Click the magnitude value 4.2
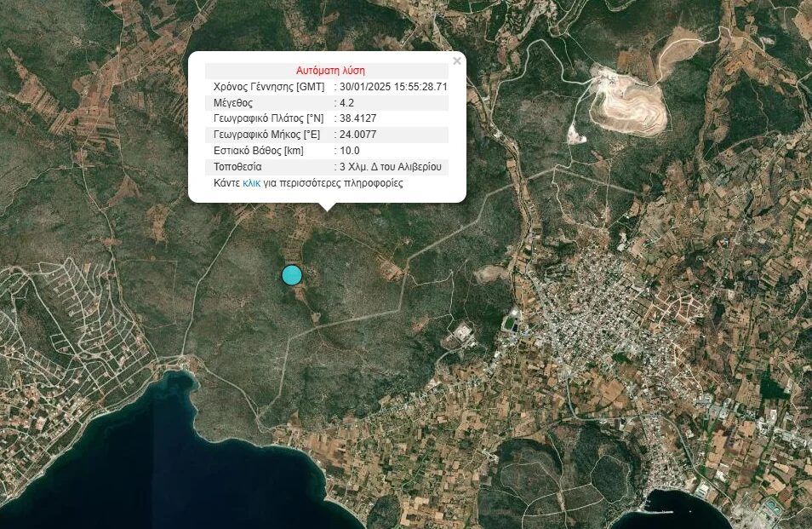Viewport: 812px width, 529px height. coord(346,103)
